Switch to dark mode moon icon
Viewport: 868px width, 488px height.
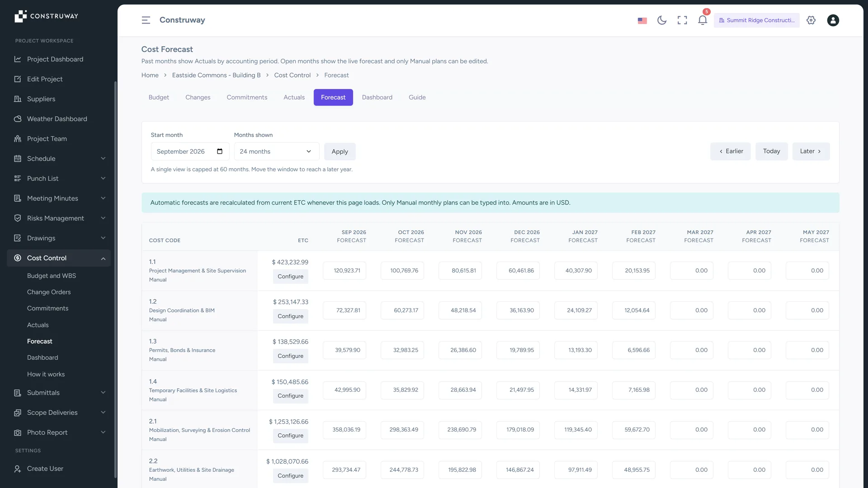(x=662, y=20)
